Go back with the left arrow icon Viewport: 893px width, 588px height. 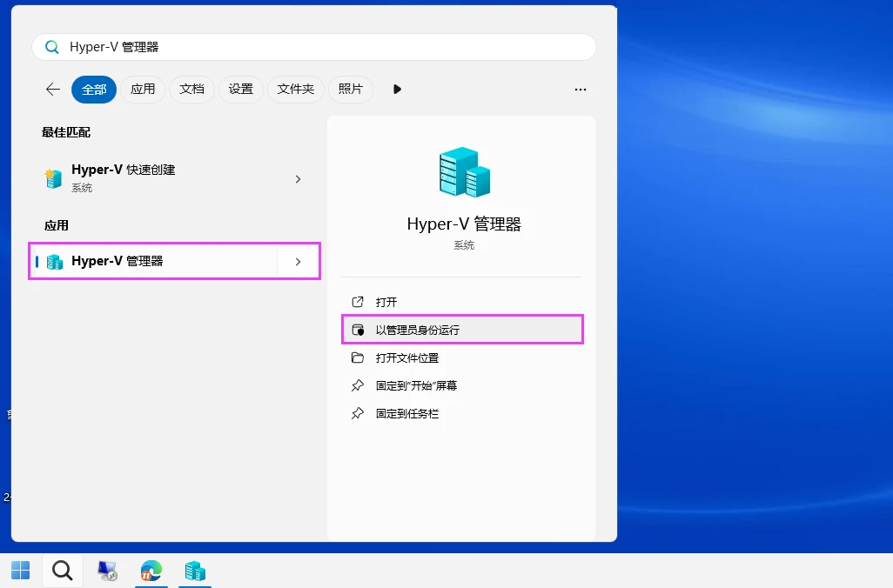pos(53,89)
